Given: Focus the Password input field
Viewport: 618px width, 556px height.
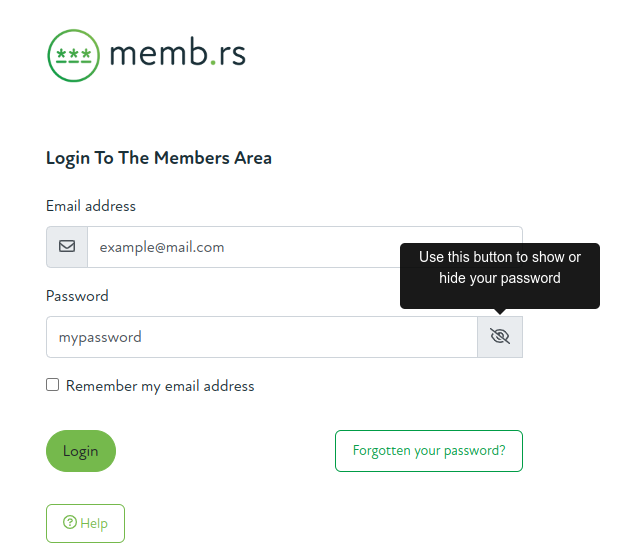Looking at the screenshot, I should (261, 337).
